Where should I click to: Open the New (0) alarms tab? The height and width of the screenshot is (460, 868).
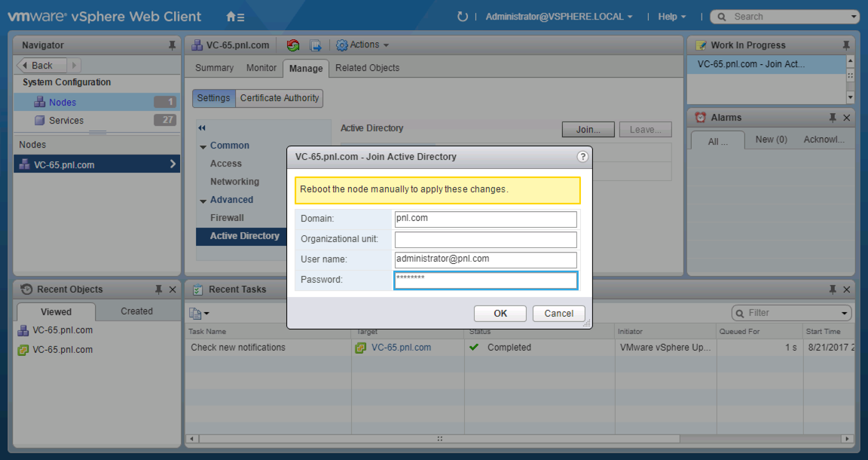pos(771,140)
